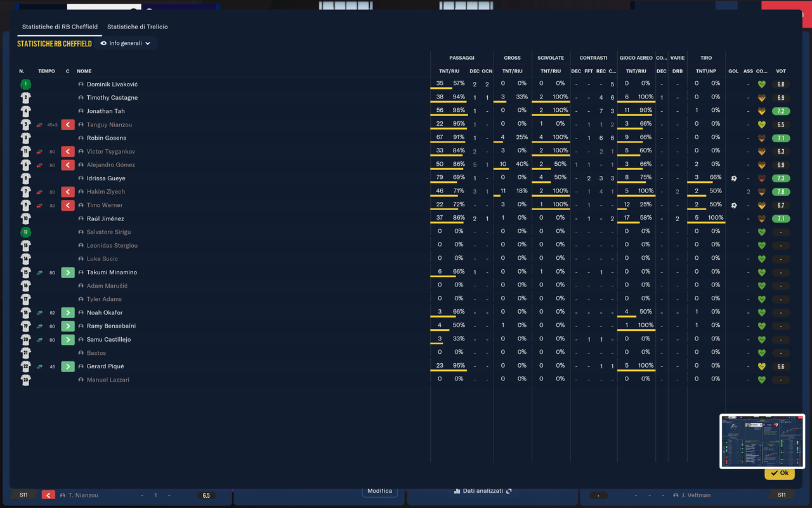
Task: Sort by the TEMPO column header
Action: [46, 71]
